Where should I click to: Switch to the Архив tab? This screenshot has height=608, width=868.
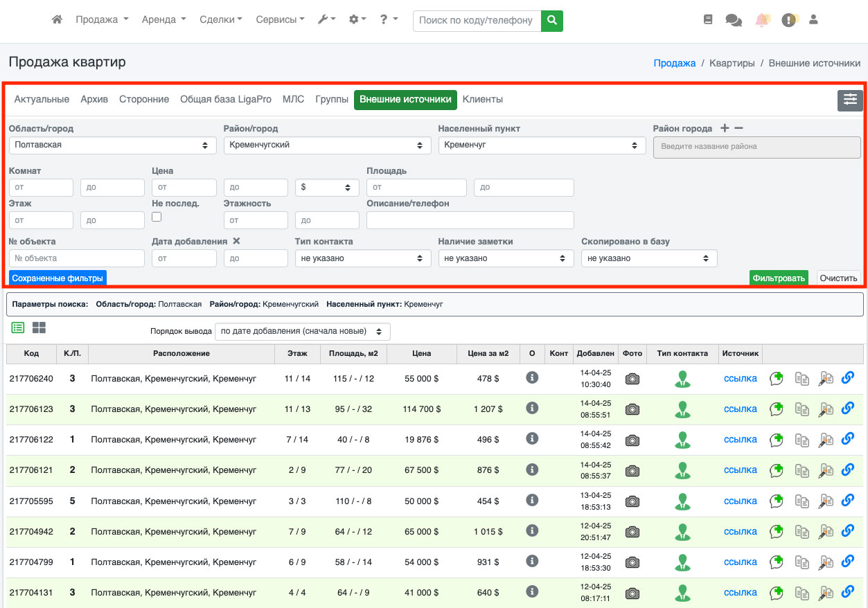[x=94, y=99]
